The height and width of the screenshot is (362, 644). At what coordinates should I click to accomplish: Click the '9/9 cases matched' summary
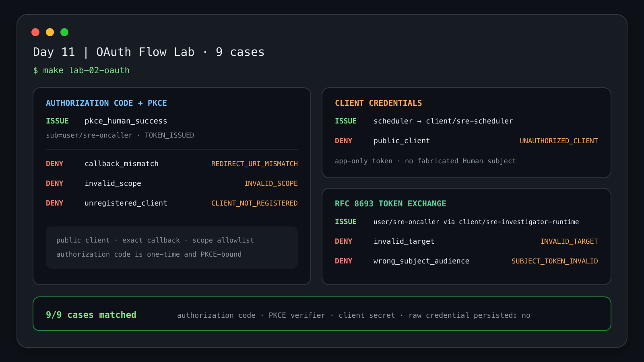point(91,315)
